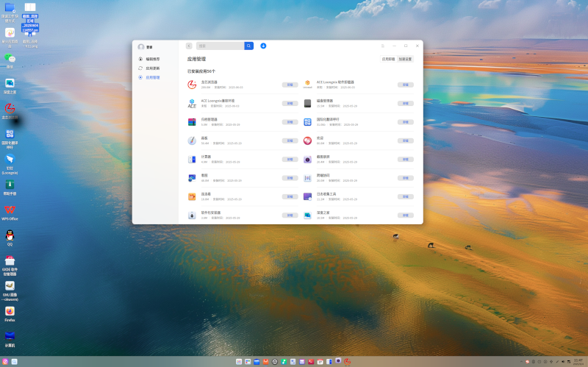This screenshot has height=367, width=588.
Task: Select the WPS Office desktop icon
Action: (10, 213)
